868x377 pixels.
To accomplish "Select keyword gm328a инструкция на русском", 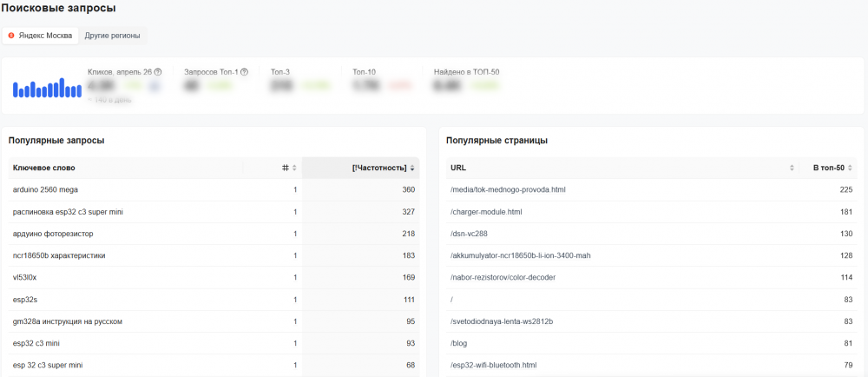I will (x=68, y=321).
